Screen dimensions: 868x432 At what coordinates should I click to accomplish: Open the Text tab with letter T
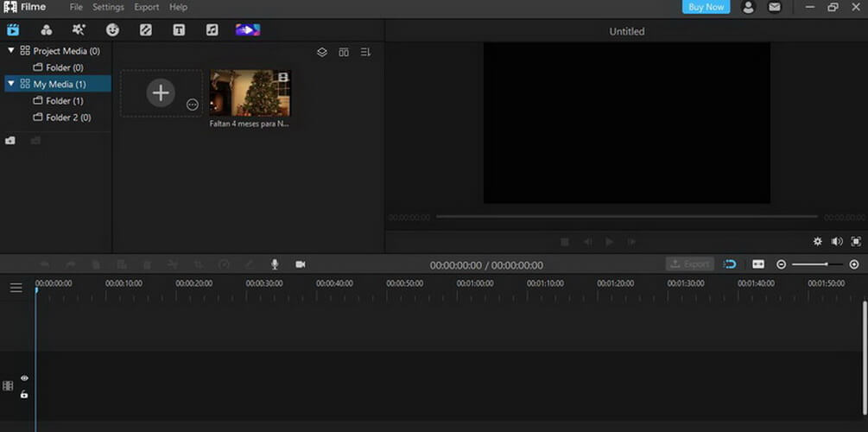pos(179,30)
